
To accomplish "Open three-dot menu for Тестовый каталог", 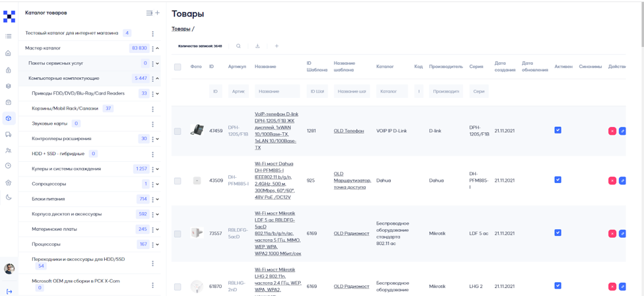I will [153, 33].
